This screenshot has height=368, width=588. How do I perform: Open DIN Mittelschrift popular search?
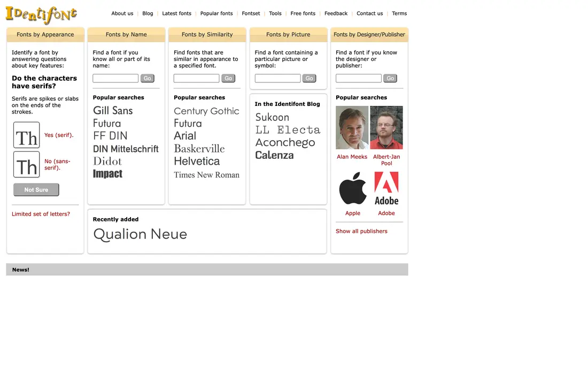[x=126, y=149]
